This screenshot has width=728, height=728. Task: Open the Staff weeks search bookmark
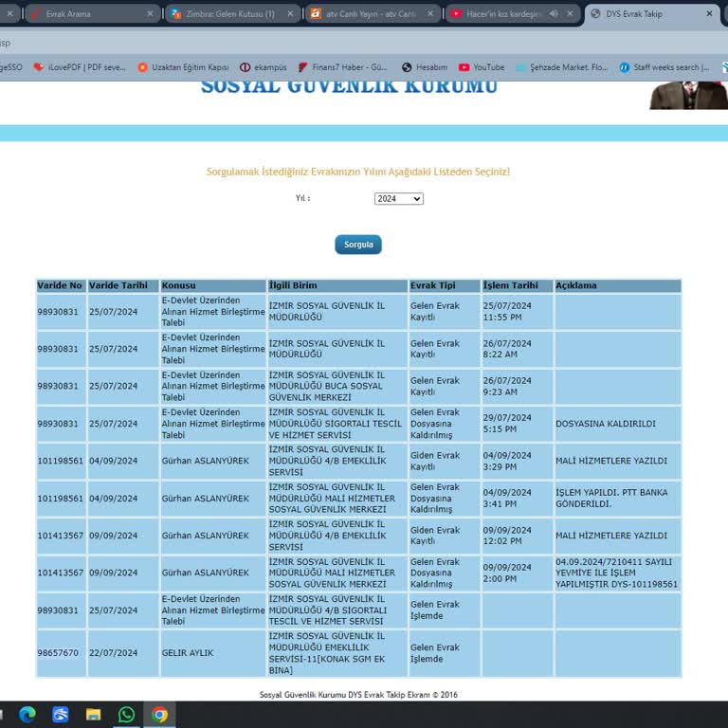click(x=664, y=67)
